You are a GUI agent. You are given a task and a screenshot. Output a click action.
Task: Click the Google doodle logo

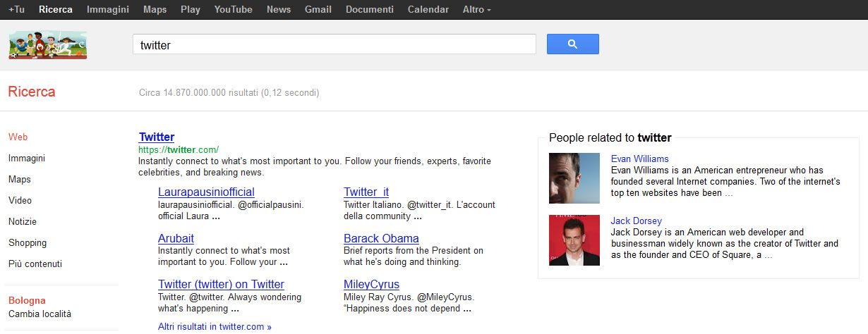coord(47,45)
